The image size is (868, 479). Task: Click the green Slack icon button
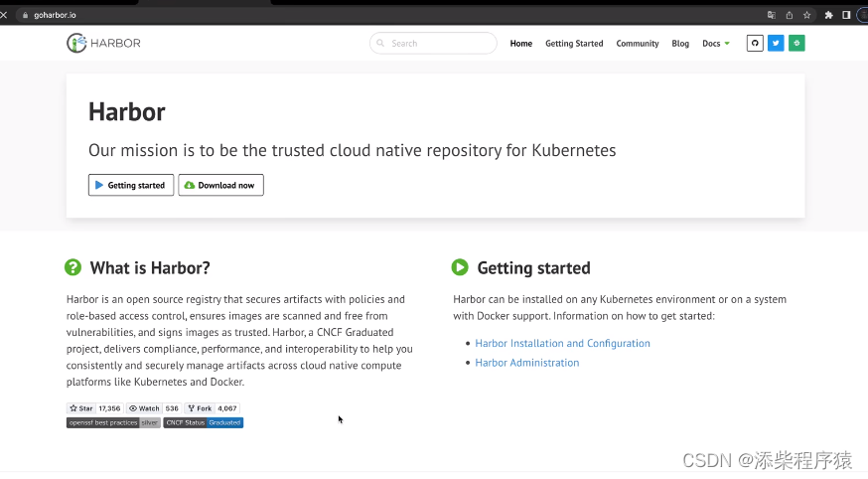pyautogui.click(x=796, y=43)
